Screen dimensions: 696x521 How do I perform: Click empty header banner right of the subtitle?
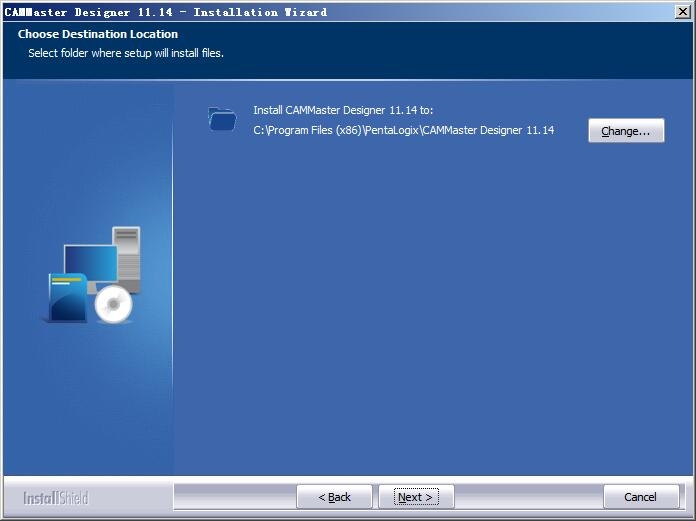pyautogui.click(x=450, y=50)
